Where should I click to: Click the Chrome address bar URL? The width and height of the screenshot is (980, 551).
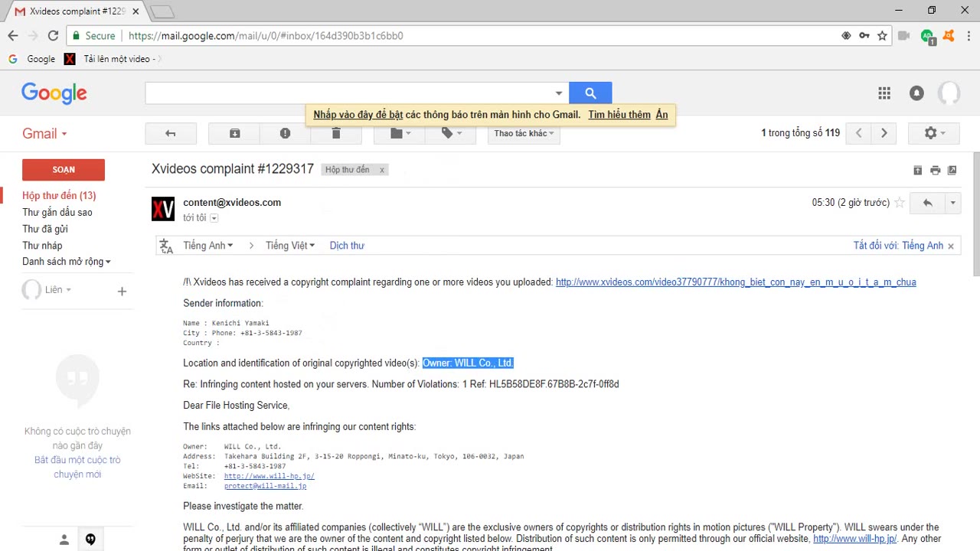266,36
